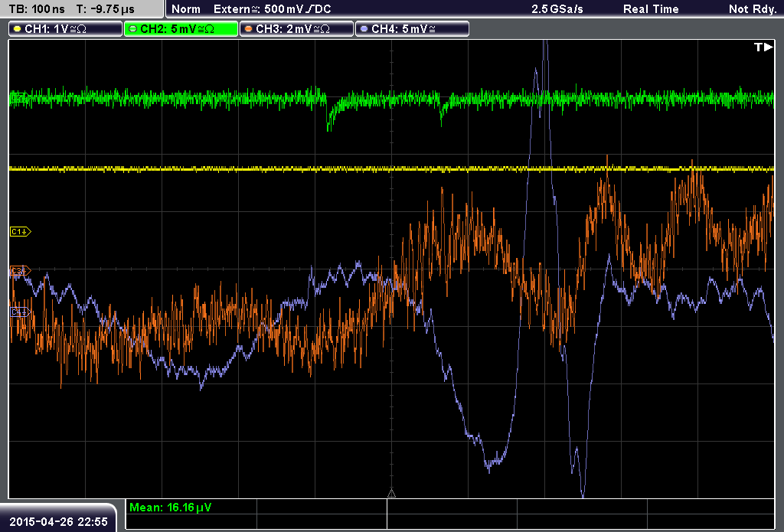
Task: Click the yellow C1 ground level marker
Action: pos(21,231)
